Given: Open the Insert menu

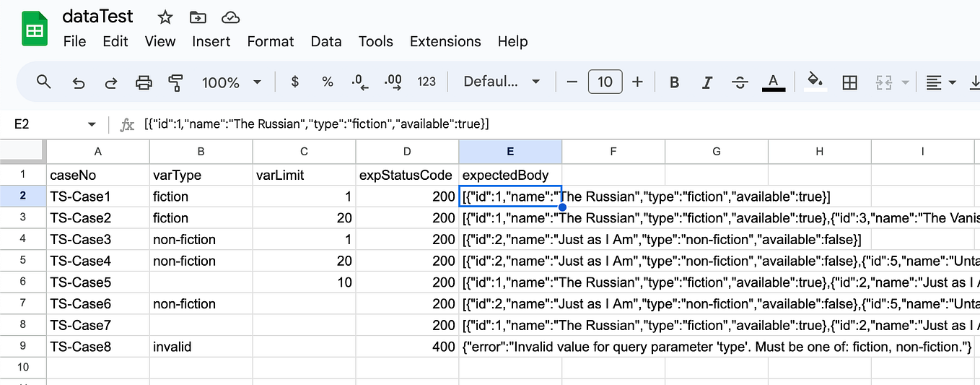Looking at the screenshot, I should [x=211, y=41].
